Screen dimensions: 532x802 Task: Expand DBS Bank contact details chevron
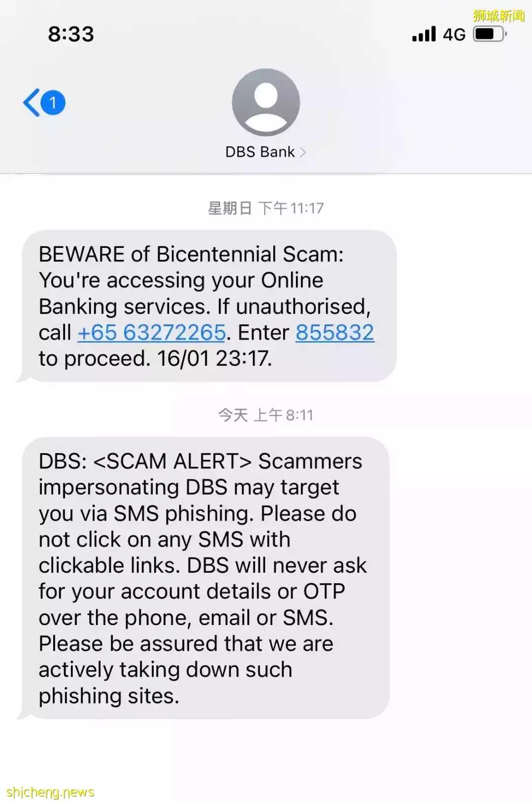click(302, 152)
